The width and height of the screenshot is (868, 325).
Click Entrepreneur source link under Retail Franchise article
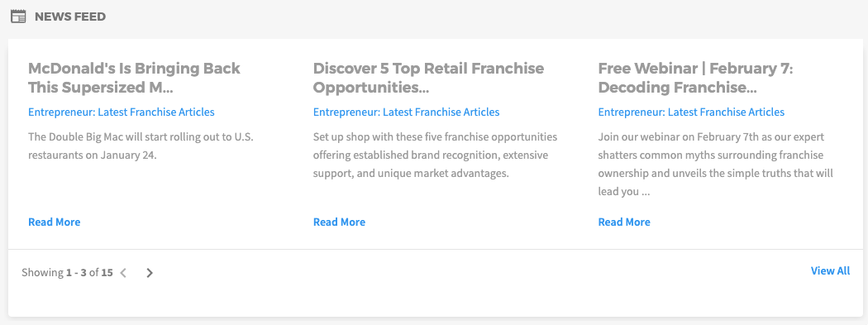click(407, 112)
